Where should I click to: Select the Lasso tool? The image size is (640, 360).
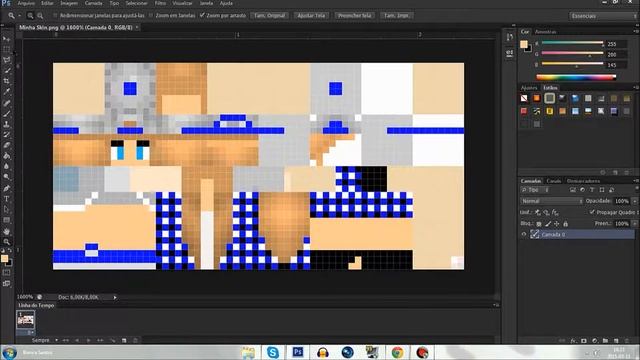click(7, 60)
